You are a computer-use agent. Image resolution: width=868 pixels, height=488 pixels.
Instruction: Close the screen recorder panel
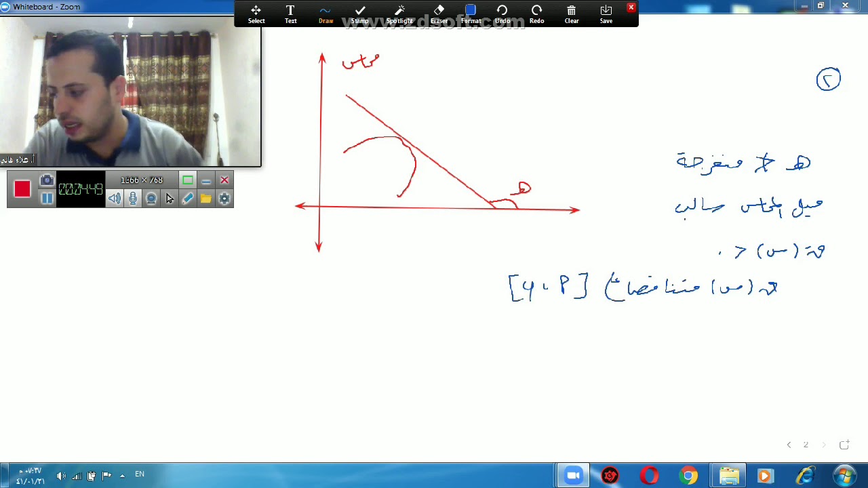pyautogui.click(x=224, y=180)
